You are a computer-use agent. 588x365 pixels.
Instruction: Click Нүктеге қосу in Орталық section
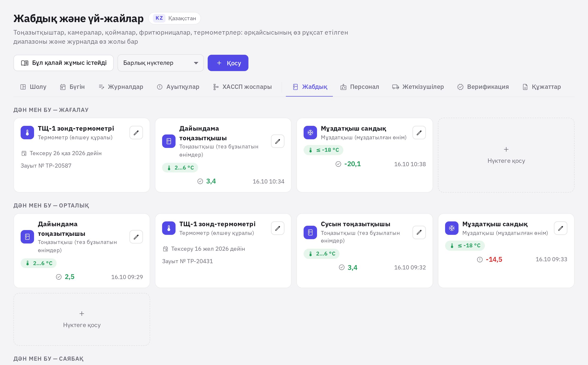[82, 319]
